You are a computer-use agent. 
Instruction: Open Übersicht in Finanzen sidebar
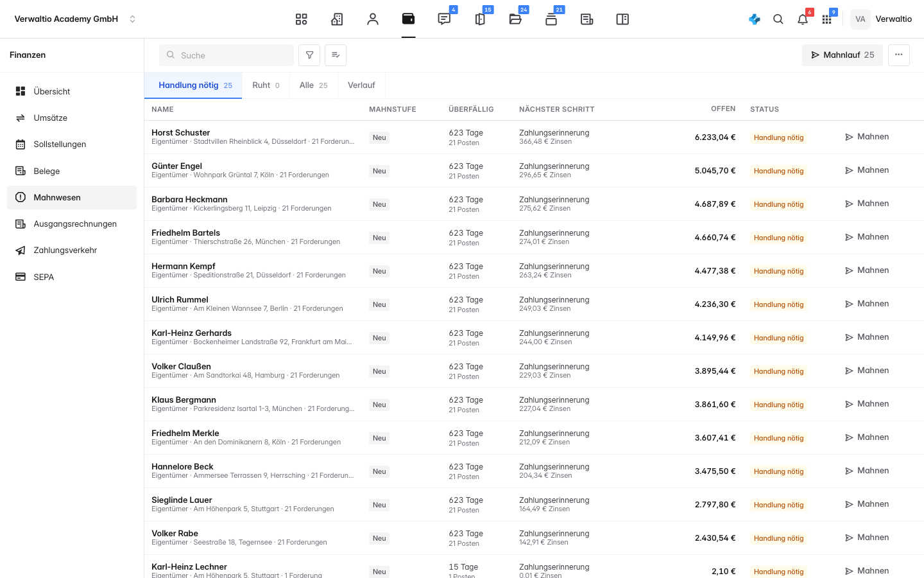[72, 91]
